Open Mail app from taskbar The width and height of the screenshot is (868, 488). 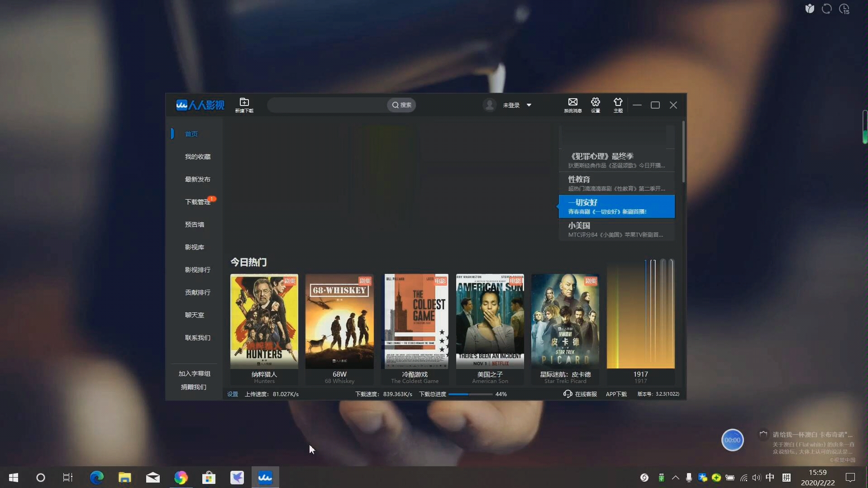(153, 478)
